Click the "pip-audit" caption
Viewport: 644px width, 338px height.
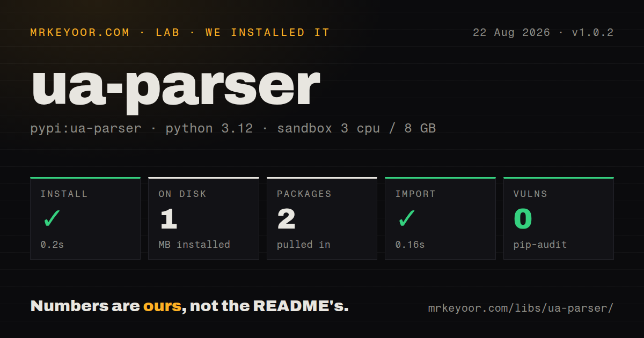point(540,245)
